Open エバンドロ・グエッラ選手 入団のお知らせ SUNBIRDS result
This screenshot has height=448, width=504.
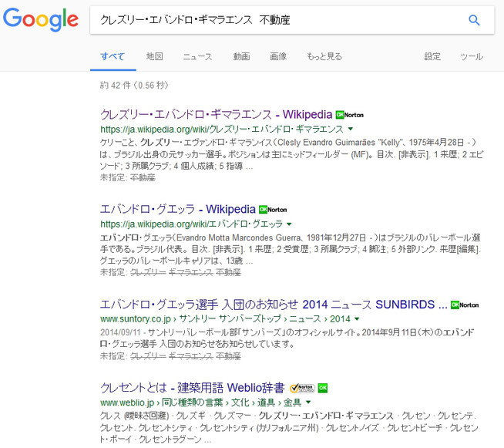pos(274,305)
